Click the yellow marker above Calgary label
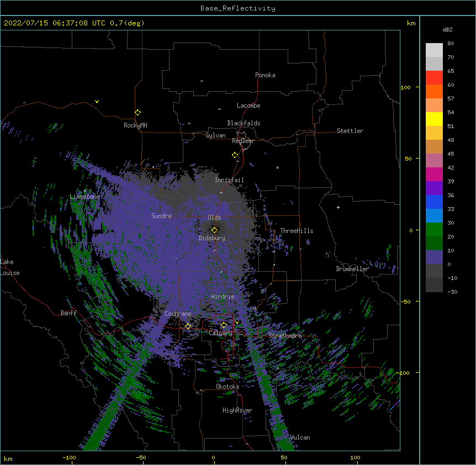The image size is (476, 465). click(224, 325)
